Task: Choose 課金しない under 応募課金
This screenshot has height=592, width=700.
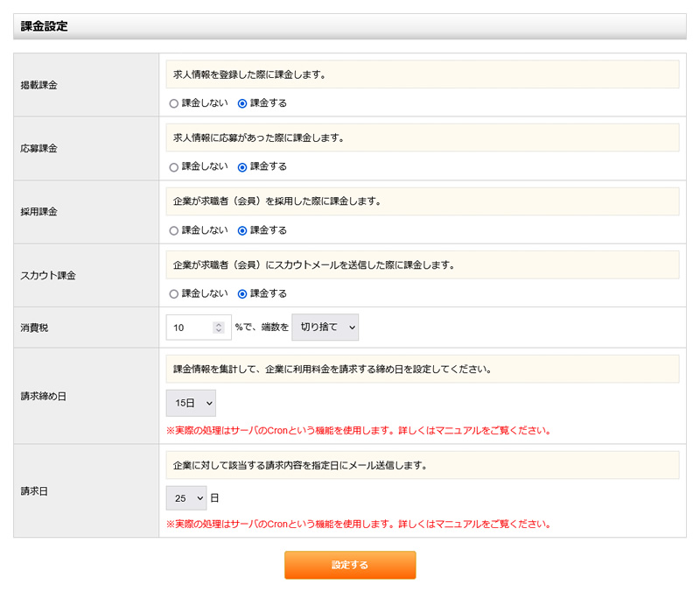Action: pos(173,166)
